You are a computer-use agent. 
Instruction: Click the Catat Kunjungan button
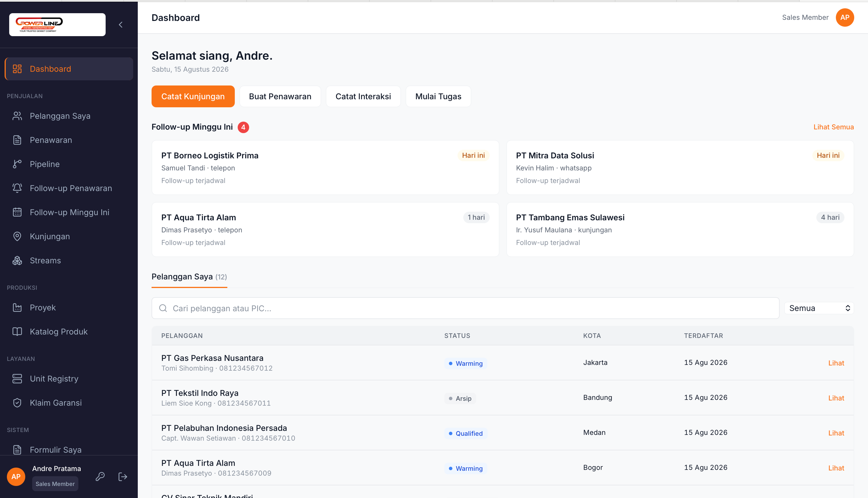[193, 96]
